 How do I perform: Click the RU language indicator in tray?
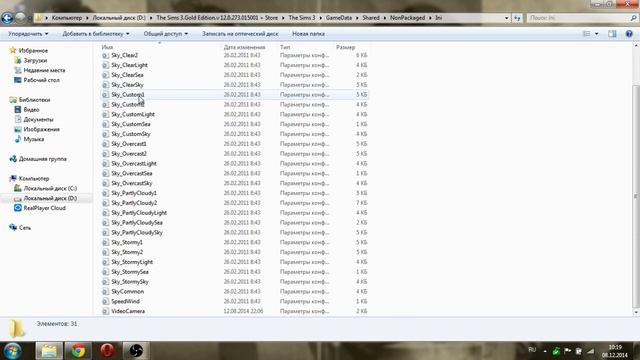click(532, 350)
